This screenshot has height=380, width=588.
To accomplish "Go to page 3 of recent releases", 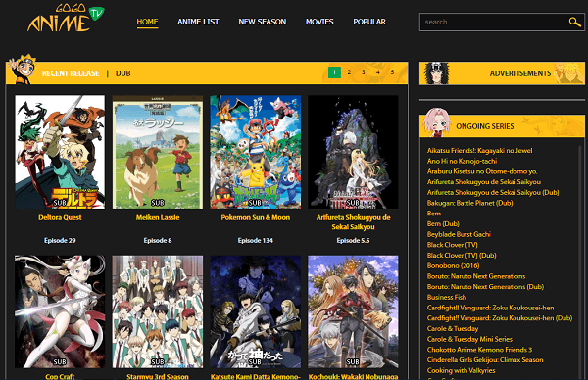I will pos(364,72).
